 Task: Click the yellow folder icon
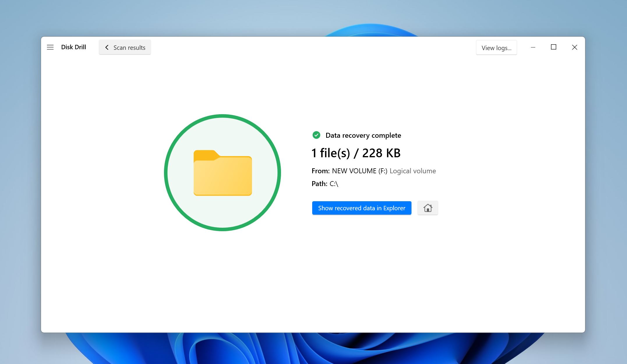point(222,173)
